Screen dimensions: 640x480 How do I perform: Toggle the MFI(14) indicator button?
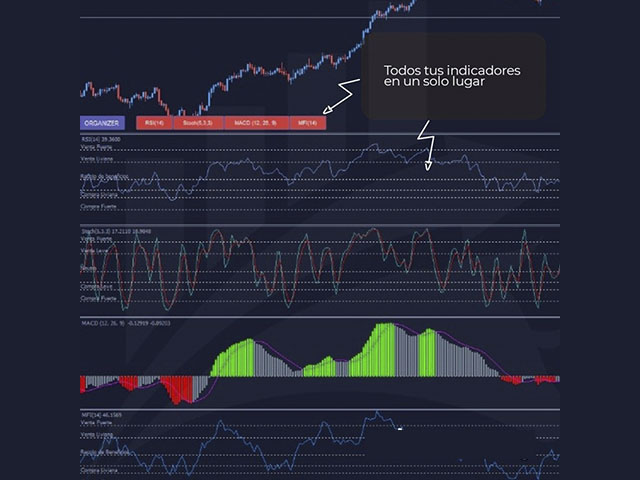(x=308, y=123)
